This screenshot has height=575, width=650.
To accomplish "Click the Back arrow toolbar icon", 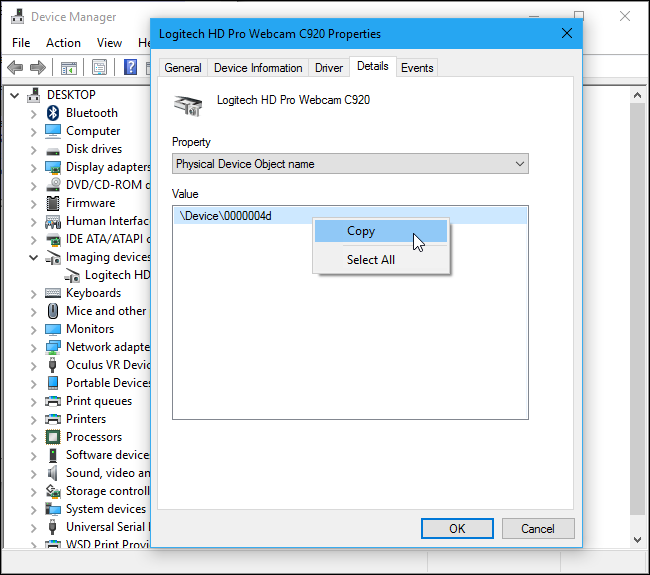I will pos(15,67).
